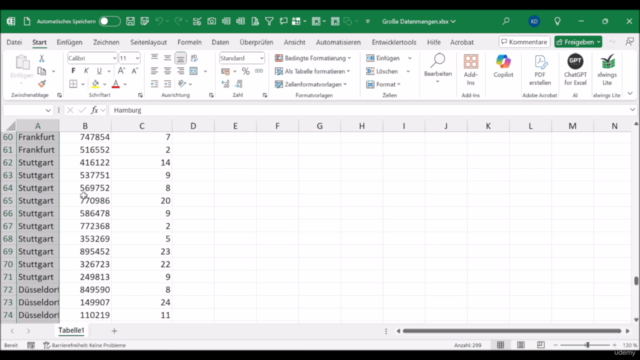Add a new sheet with plus button
Image resolution: width=640 pixels, height=360 pixels.
tap(114, 331)
